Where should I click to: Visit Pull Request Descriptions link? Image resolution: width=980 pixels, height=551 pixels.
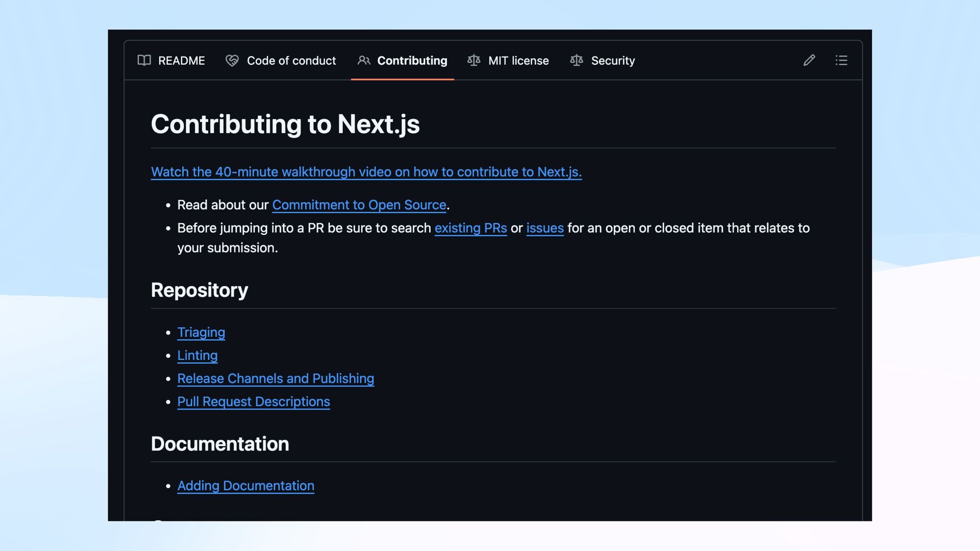pyautogui.click(x=253, y=402)
